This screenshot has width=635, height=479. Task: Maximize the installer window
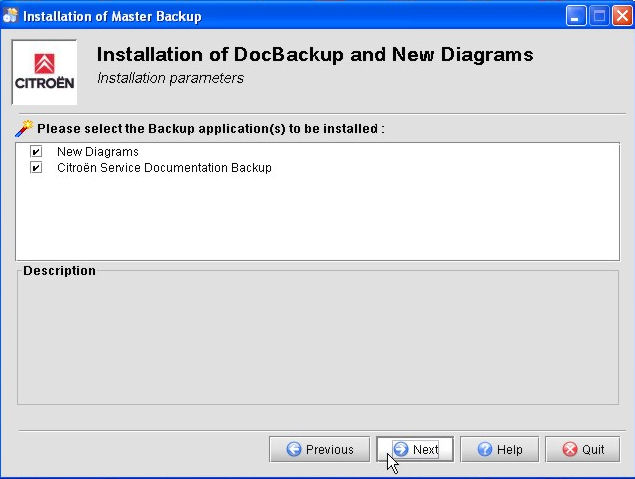598,16
